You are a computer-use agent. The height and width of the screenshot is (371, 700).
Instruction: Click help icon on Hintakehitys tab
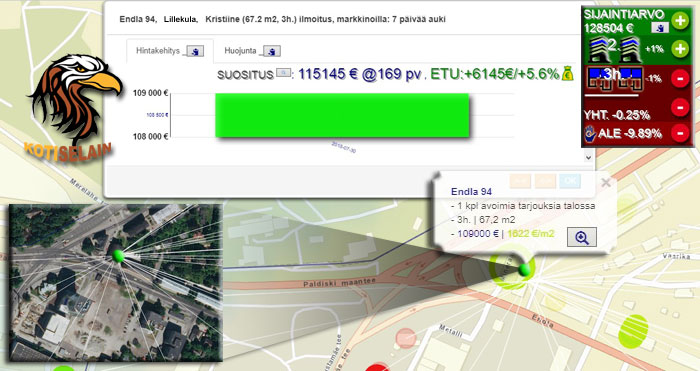pos(195,51)
